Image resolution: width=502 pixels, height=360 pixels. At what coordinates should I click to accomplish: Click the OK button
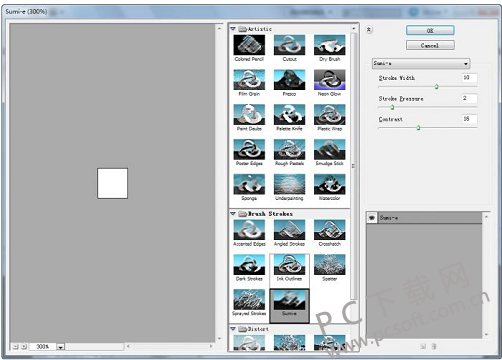tap(430, 30)
